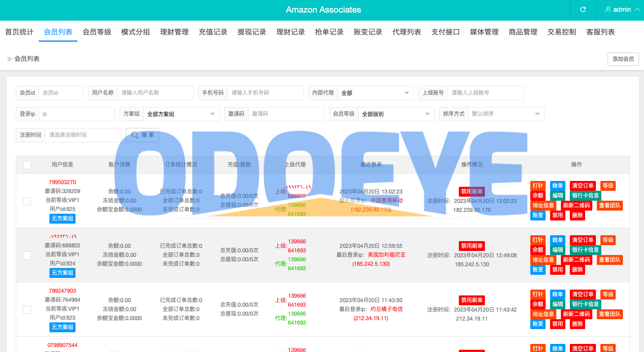Click the breadcrumb double-arrow icon
The width and height of the screenshot is (644, 352).
coord(9,59)
